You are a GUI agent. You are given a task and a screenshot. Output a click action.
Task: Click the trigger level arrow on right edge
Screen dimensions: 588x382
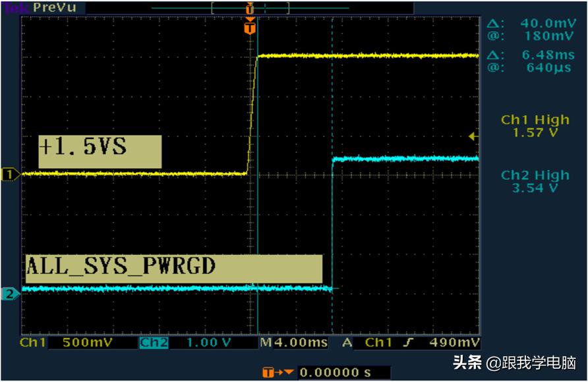[x=472, y=136]
